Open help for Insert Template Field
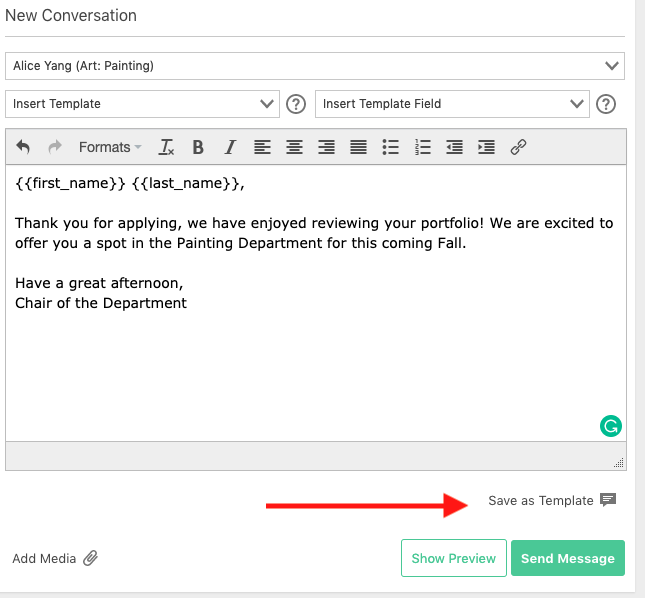 (x=606, y=104)
